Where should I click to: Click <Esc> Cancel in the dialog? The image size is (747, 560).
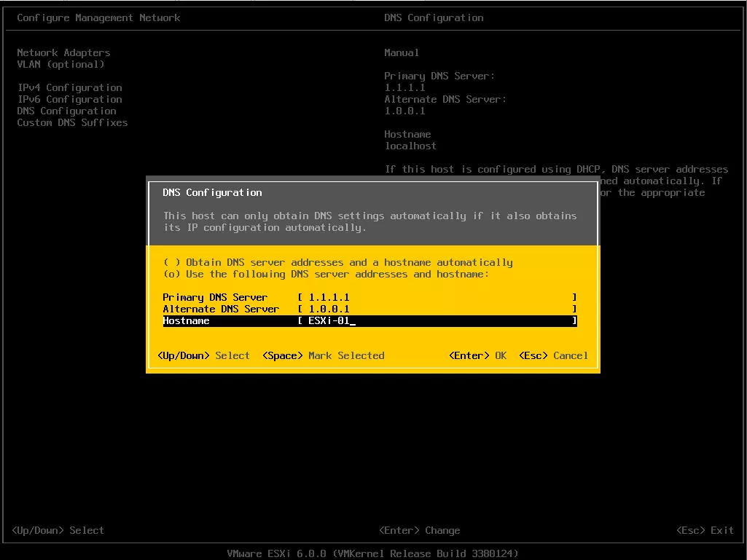coord(554,355)
